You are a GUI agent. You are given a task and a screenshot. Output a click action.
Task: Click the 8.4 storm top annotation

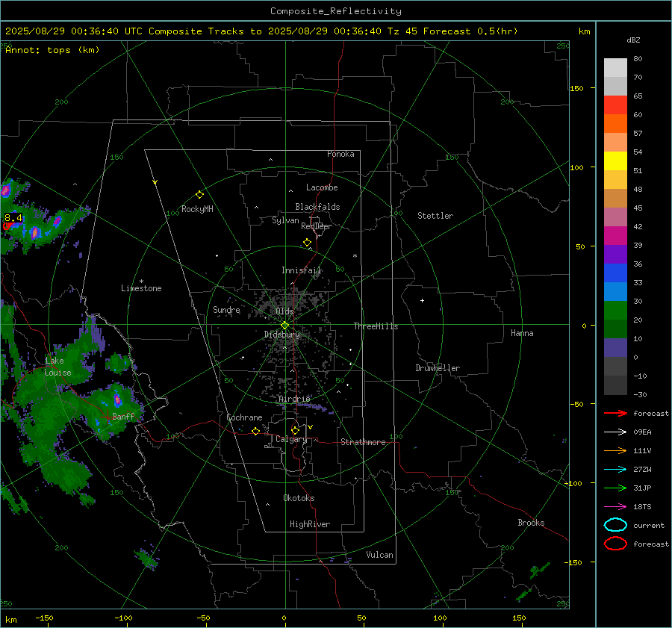click(x=13, y=218)
